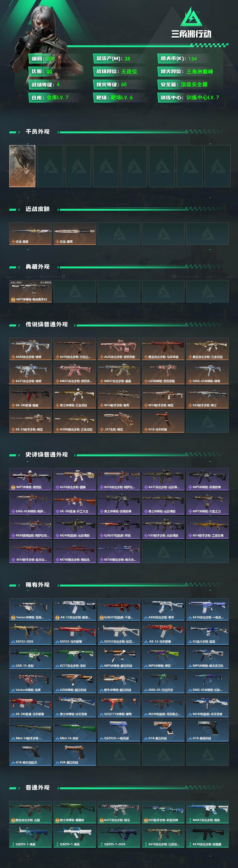Image resolution: width=238 pixels, height=868 pixels.
Task: Select the QBZ95-1-2026 common skin
Action: coord(119,836)
